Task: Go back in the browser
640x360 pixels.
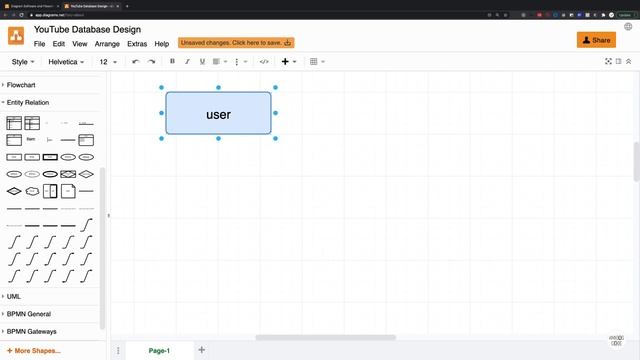Action: [5, 15]
